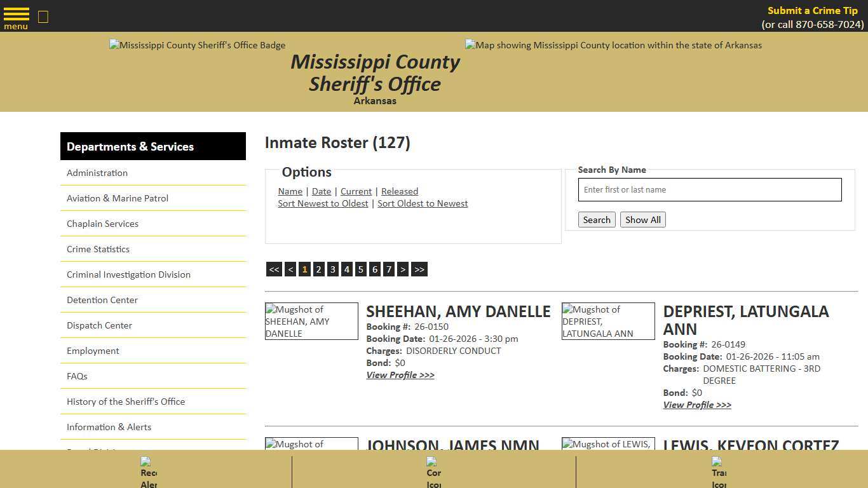
Task: View profile of SHEEHAN, AMY DANELLE
Action: [x=400, y=375]
